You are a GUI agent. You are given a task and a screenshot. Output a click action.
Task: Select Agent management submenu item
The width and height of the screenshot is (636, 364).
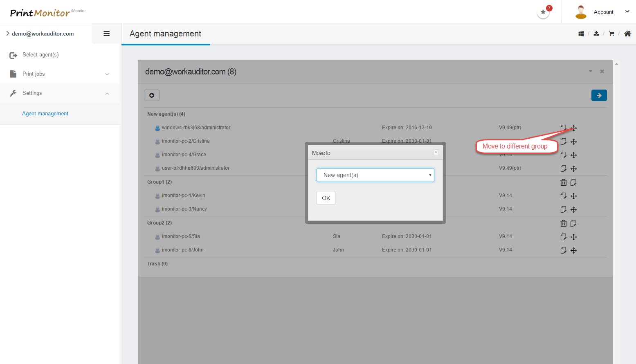point(45,114)
